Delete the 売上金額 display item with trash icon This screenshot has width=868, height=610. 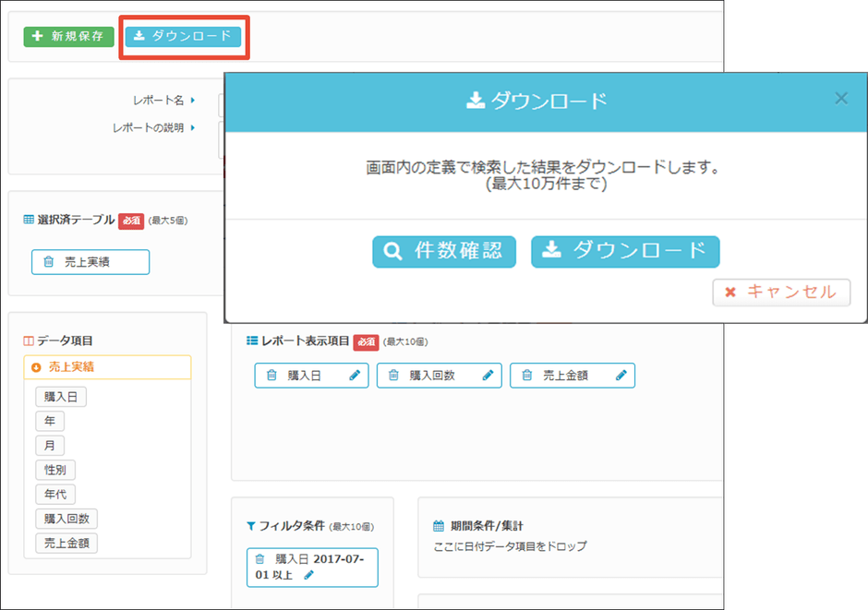527,376
